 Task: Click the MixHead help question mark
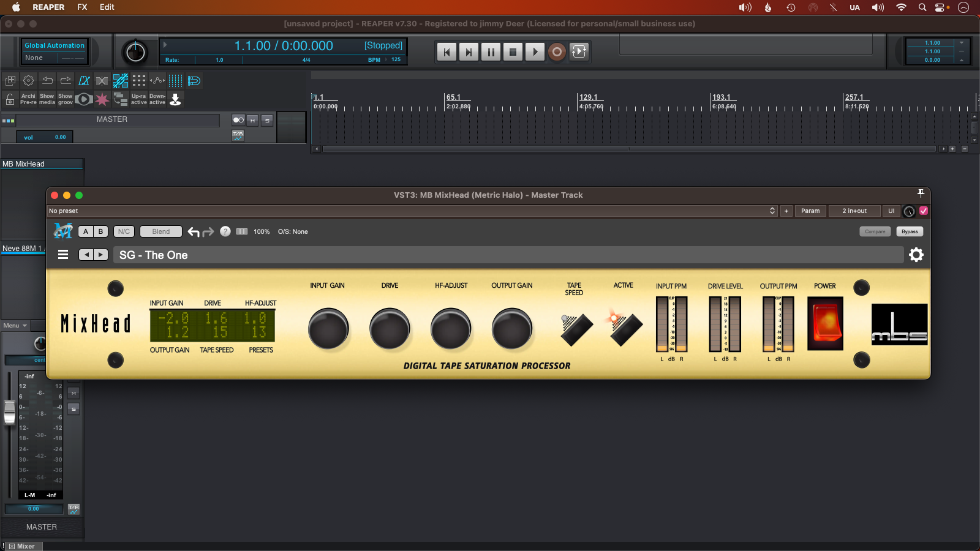click(x=225, y=231)
